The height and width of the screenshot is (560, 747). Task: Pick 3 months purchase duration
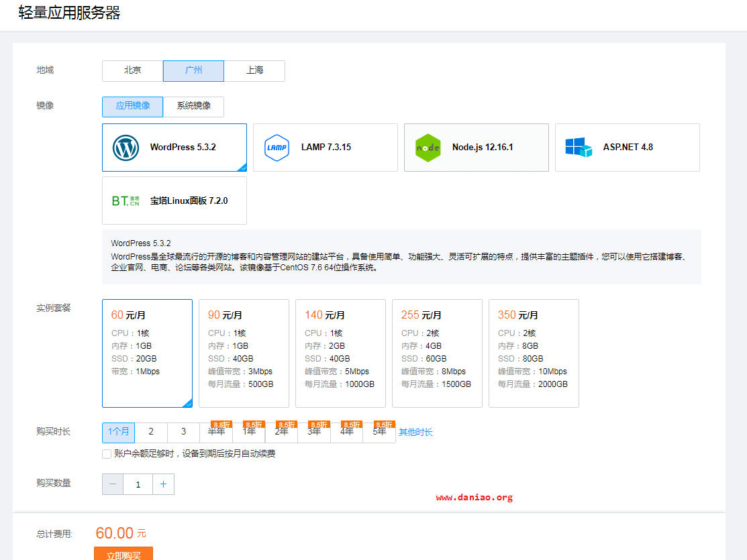183,433
